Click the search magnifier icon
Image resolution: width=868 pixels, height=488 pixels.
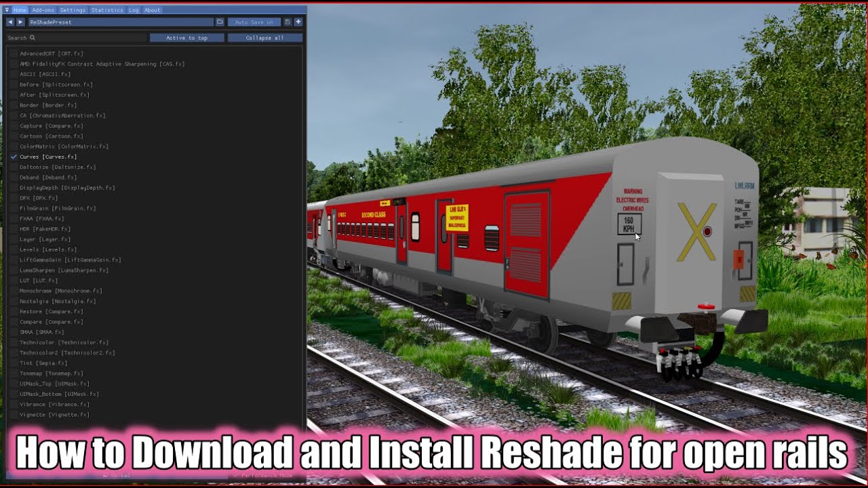click(32, 38)
